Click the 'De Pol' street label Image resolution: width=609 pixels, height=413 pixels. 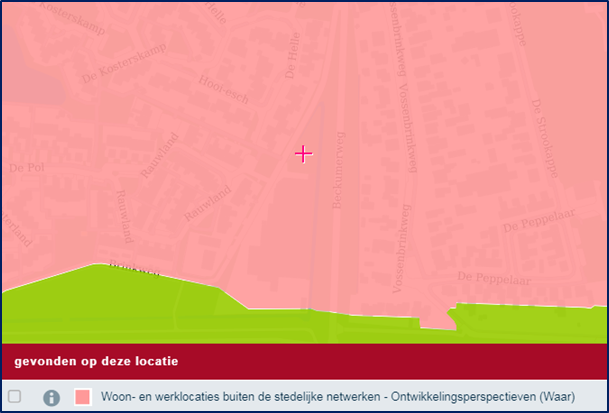[26, 168]
